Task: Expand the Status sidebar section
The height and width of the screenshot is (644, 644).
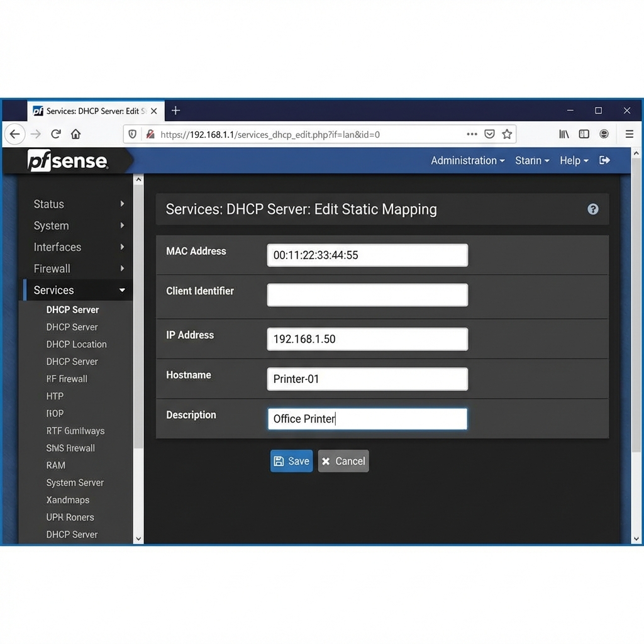Action: pyautogui.click(x=79, y=204)
